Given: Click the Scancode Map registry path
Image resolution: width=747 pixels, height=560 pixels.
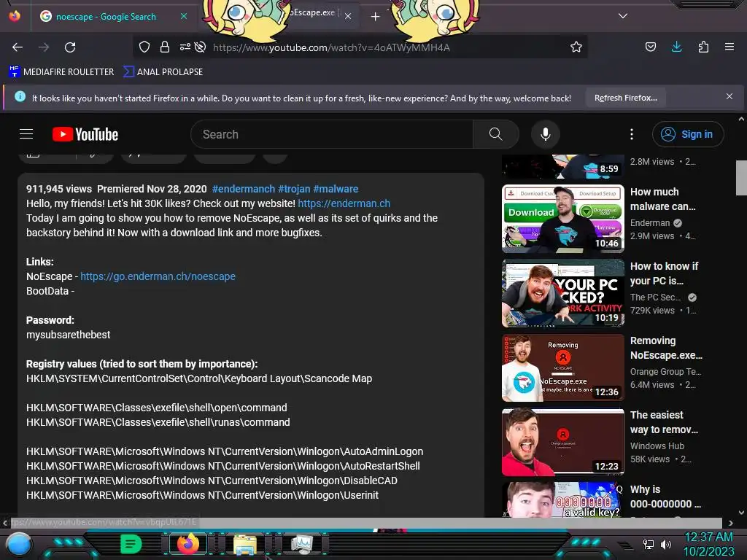Looking at the screenshot, I should [x=199, y=378].
